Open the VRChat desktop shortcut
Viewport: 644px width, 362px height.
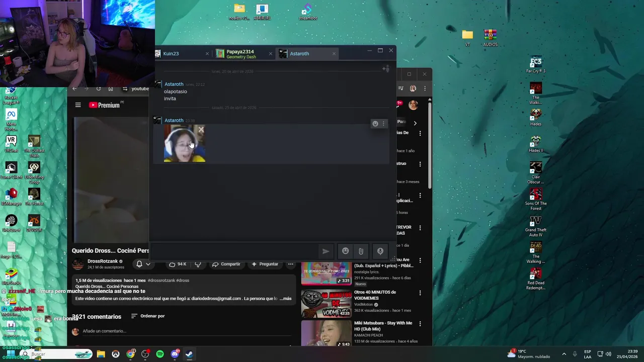[x=11, y=144]
